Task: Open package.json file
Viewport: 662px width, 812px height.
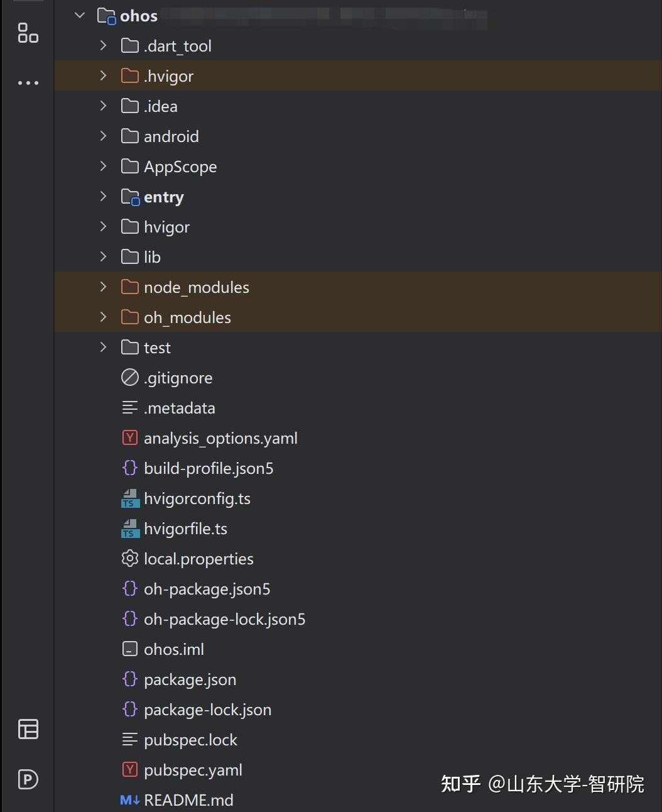Action: point(190,680)
